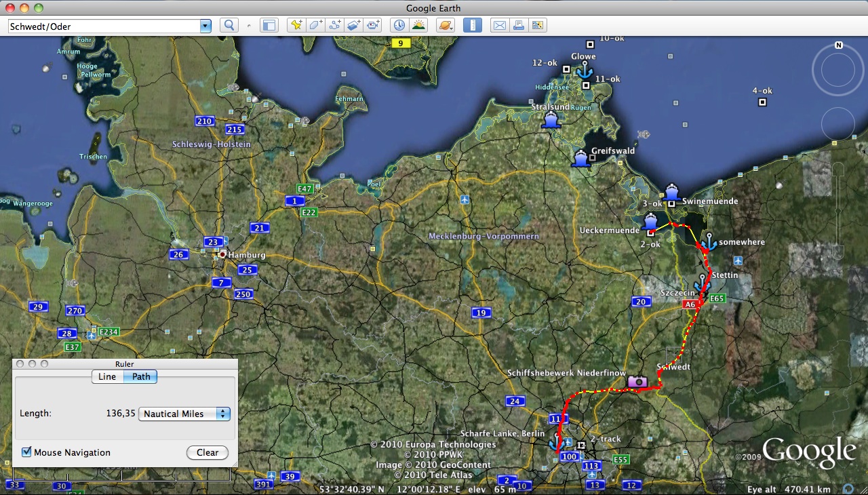The image size is (868, 495).
Task: Click into the Schwedt/Oder search field
Action: point(104,26)
